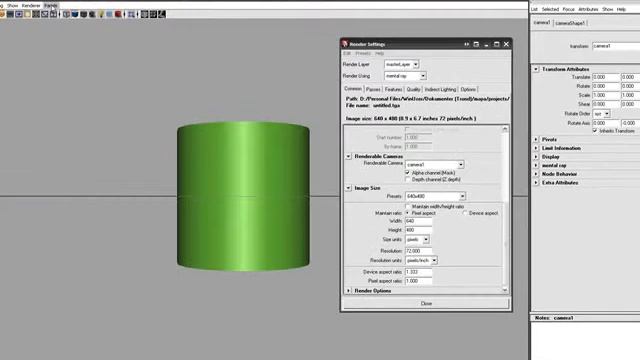Expand the Limit Information section
This screenshot has width=640, height=360.
click(x=536, y=148)
